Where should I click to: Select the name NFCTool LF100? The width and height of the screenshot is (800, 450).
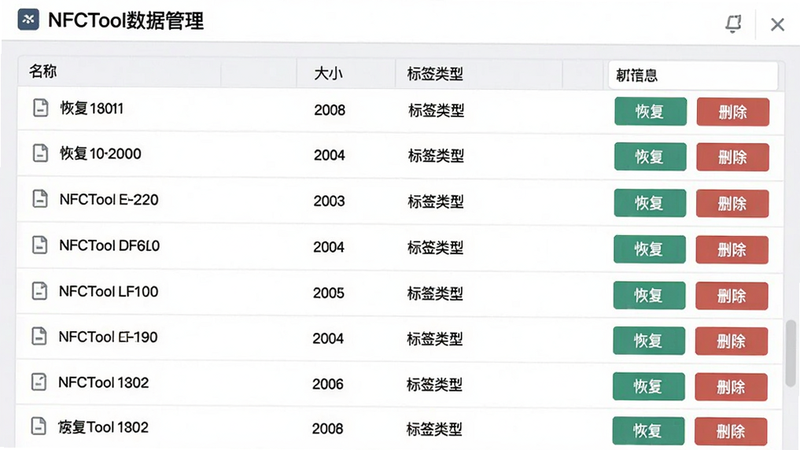coord(109,291)
